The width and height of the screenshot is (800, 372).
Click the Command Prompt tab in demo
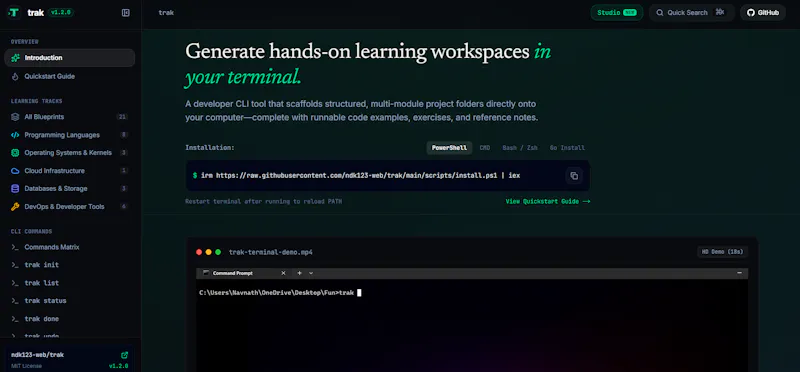tap(245, 274)
